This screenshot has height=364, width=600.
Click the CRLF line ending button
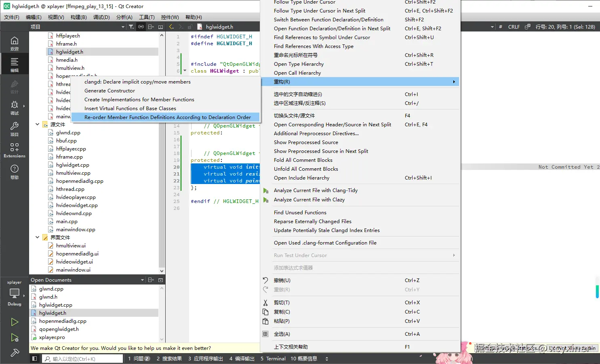coord(514,27)
